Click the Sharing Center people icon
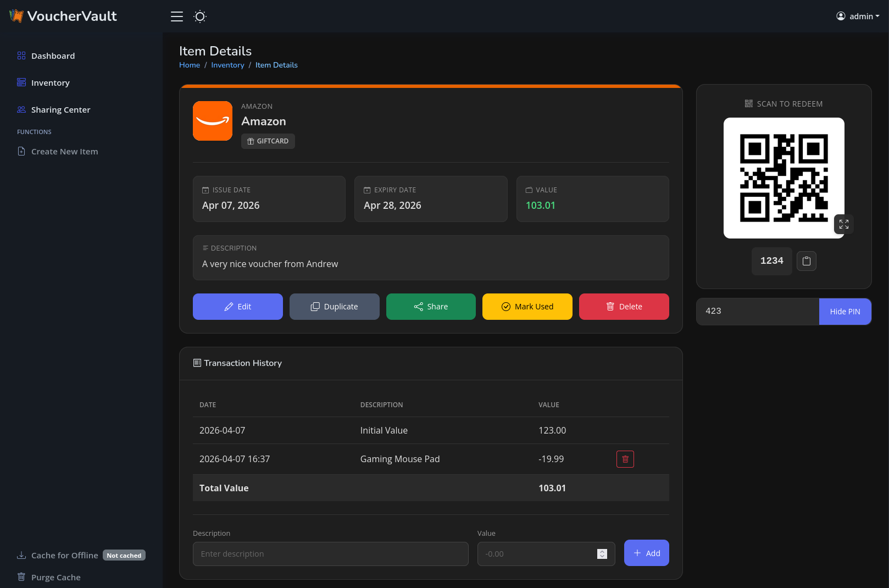The width and height of the screenshot is (889, 588). pos(21,109)
